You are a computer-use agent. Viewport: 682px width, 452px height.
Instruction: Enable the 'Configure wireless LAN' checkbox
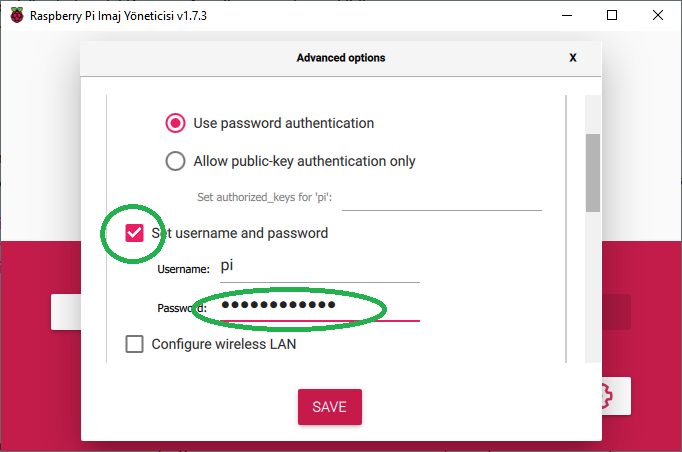(x=135, y=344)
